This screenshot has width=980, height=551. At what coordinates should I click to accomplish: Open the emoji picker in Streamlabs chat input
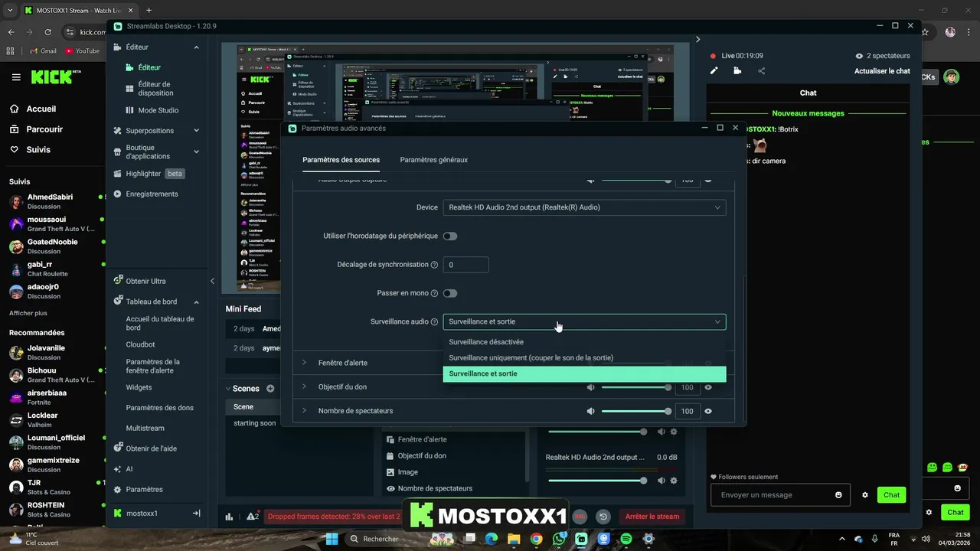[838, 495]
